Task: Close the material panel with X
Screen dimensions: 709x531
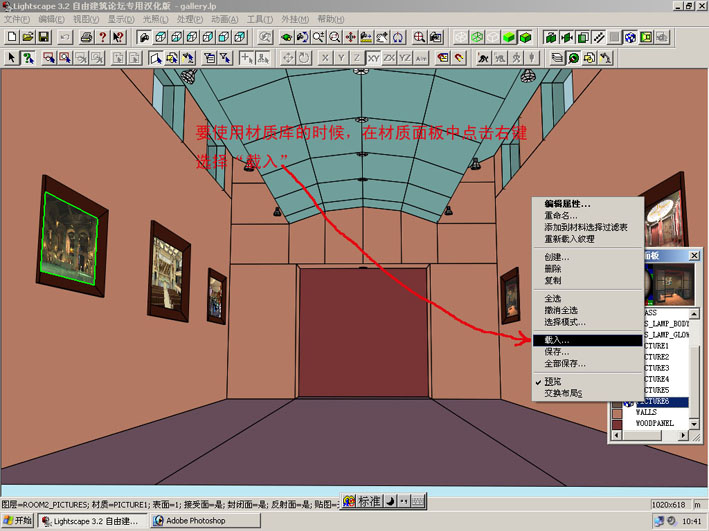Action: coord(694,256)
